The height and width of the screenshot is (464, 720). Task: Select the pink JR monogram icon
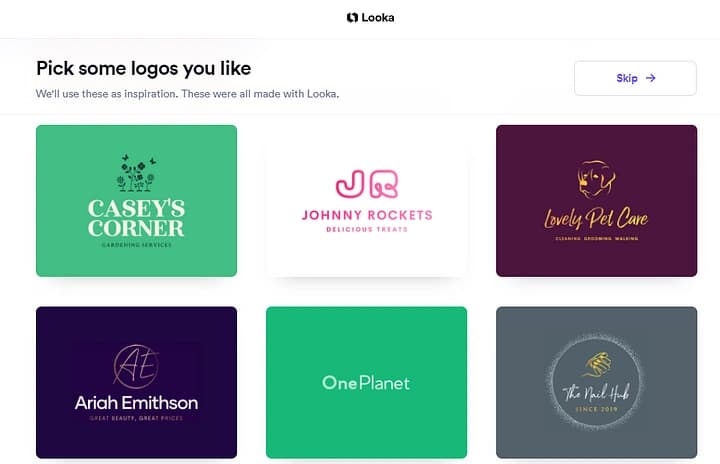[367, 184]
